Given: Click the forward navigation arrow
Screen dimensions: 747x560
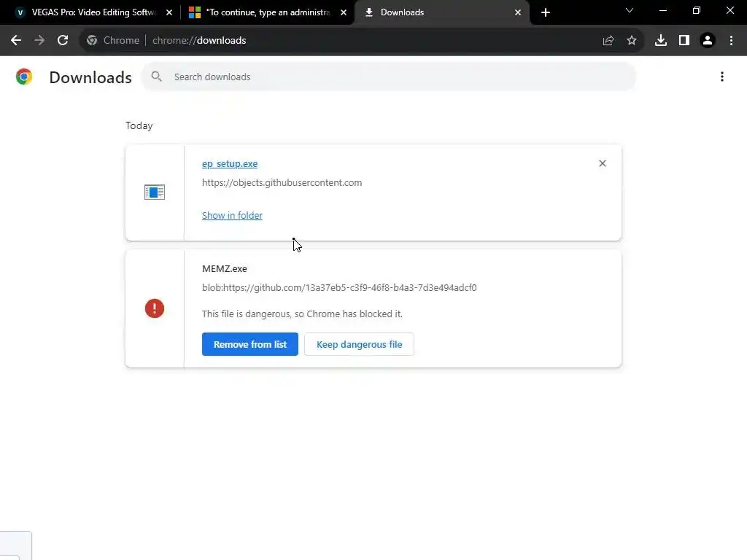Looking at the screenshot, I should [x=39, y=41].
